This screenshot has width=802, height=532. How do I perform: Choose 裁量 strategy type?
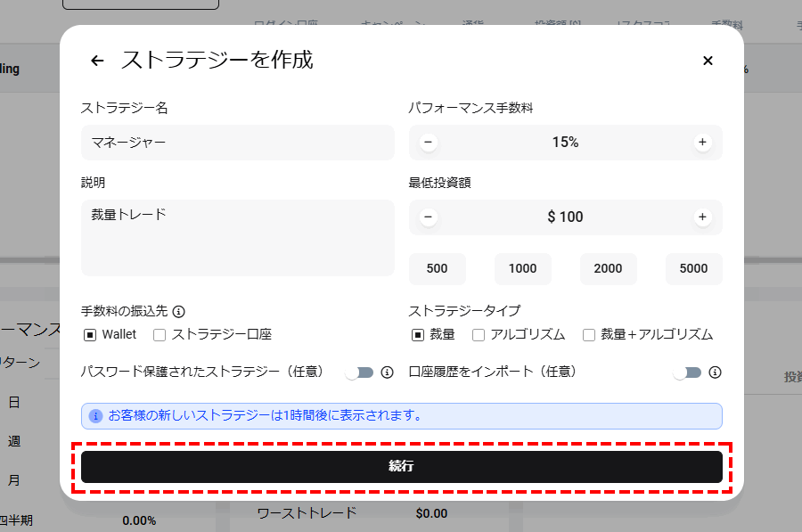point(418,335)
